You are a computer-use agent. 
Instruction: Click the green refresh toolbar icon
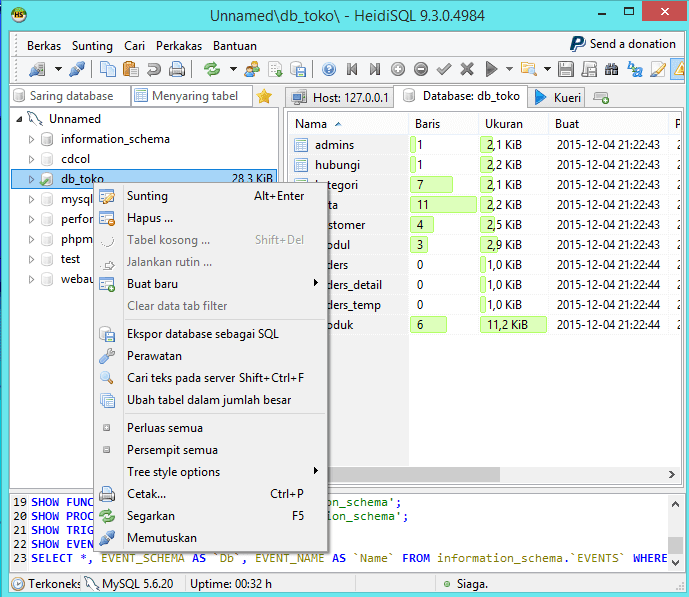tap(212, 69)
